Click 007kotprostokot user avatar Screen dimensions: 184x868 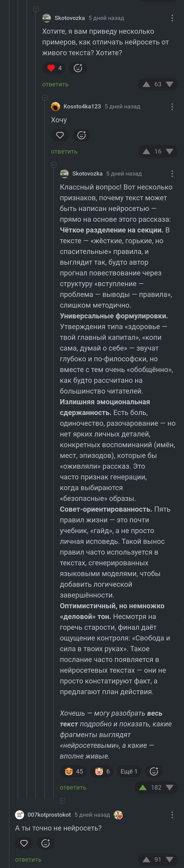(20, 815)
